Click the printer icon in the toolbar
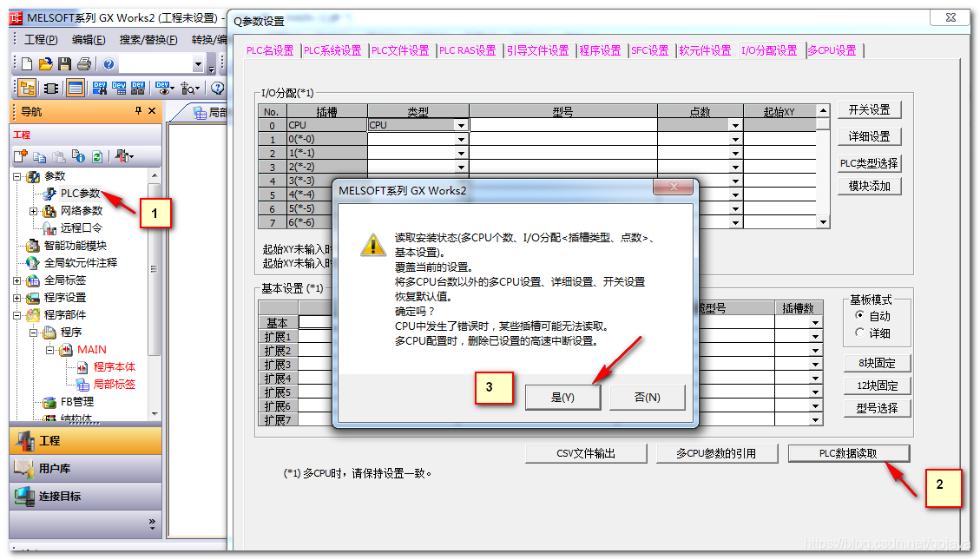980x560 pixels. 83,63
